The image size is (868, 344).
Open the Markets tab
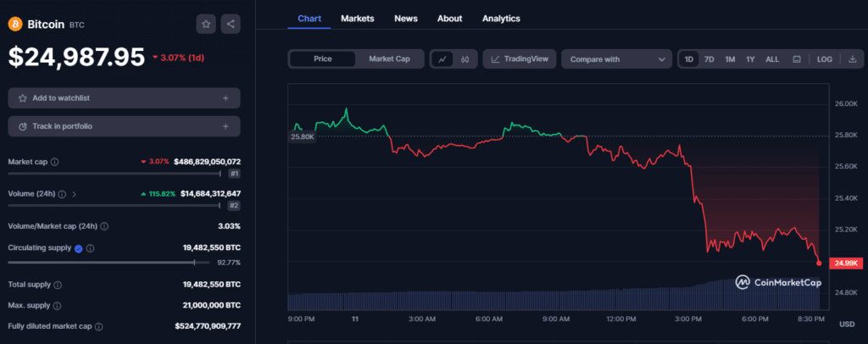(x=358, y=19)
